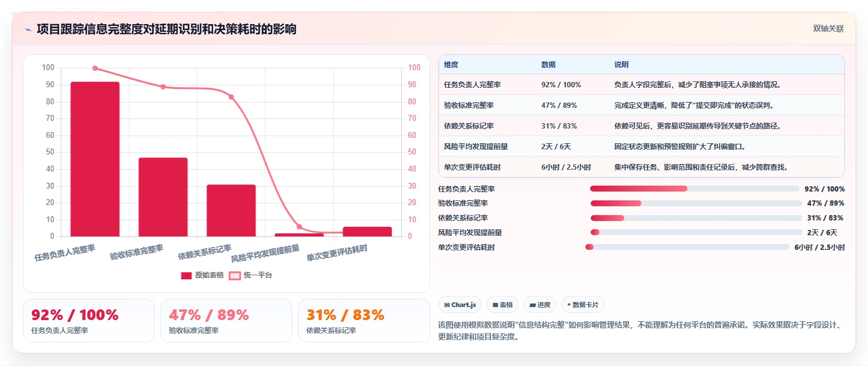Viewport: 868px width, 366px height.
Task: Click table value 47% / 89%
Action: 559,105
